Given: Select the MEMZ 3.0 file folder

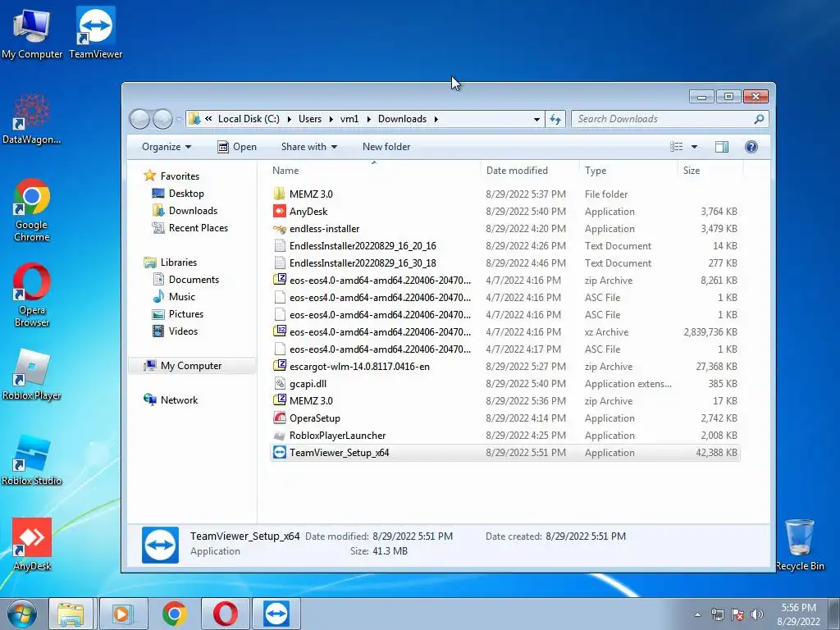Looking at the screenshot, I should point(504,194).
